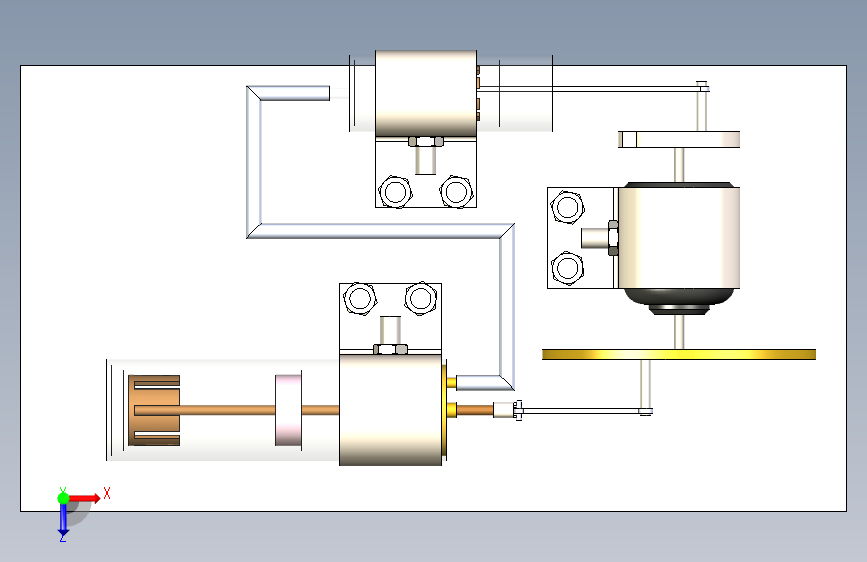Select right hex nut on lower mounting bracket
The height and width of the screenshot is (562, 867).
[x=421, y=299]
